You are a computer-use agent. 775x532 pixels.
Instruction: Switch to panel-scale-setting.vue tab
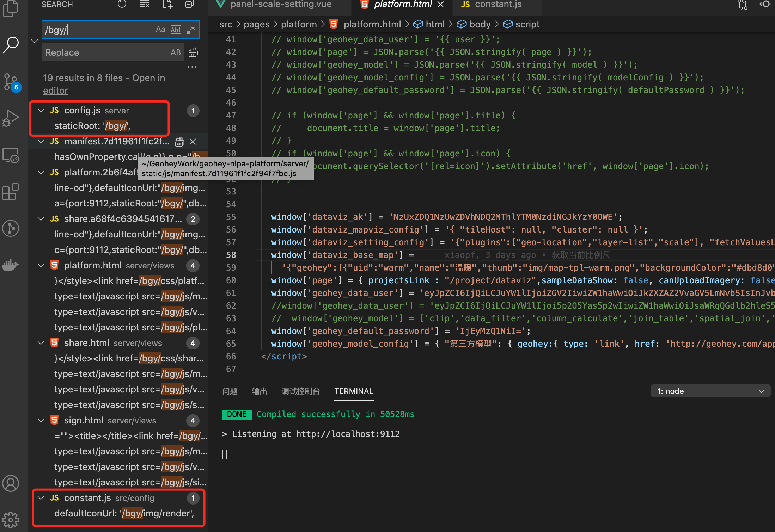click(x=280, y=5)
